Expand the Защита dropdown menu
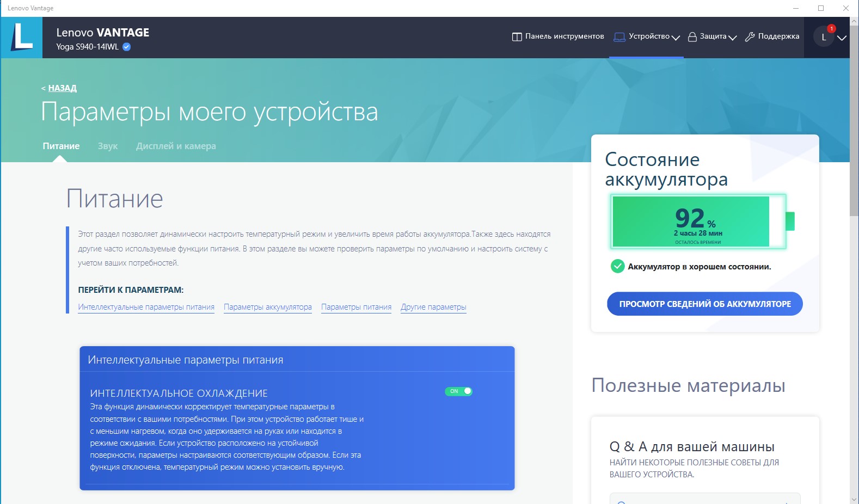 732,38
